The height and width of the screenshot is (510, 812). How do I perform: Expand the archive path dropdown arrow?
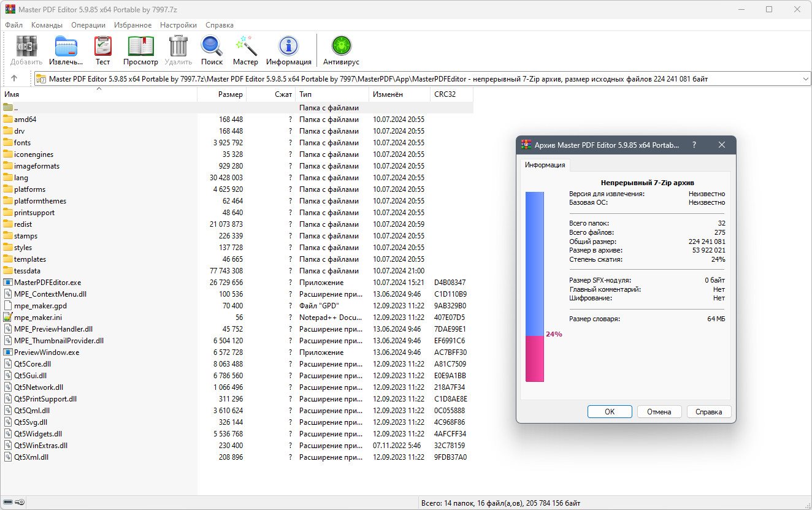click(805, 78)
